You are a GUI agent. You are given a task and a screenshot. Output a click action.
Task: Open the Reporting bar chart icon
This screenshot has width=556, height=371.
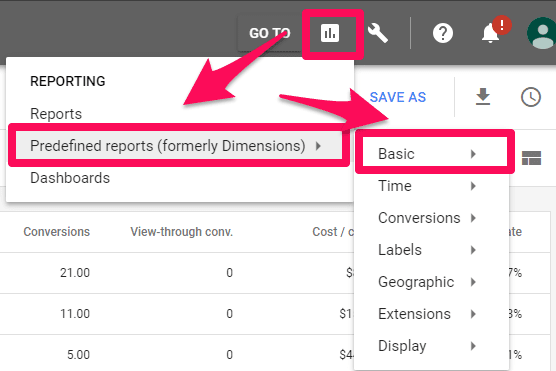point(330,33)
